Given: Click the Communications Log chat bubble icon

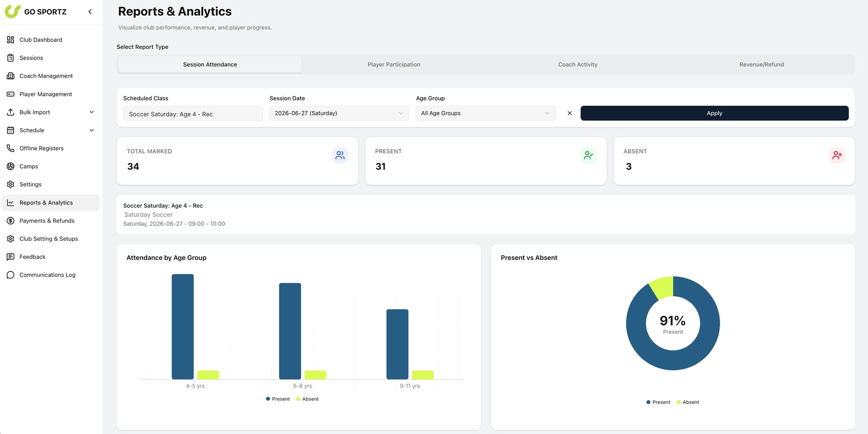Looking at the screenshot, I should 10,275.
